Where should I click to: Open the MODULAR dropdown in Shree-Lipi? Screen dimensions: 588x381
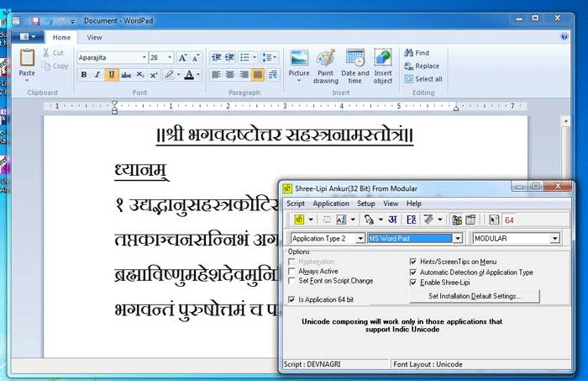pyautogui.click(x=555, y=238)
